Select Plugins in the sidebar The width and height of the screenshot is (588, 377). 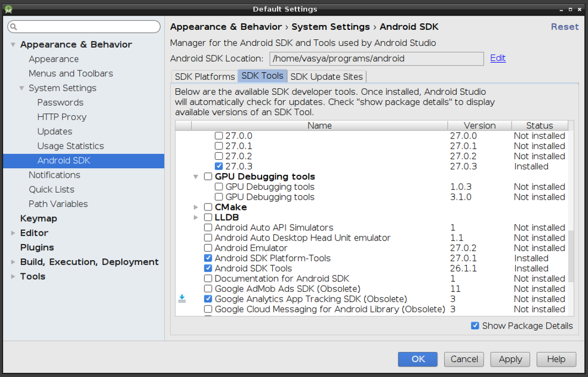(37, 248)
